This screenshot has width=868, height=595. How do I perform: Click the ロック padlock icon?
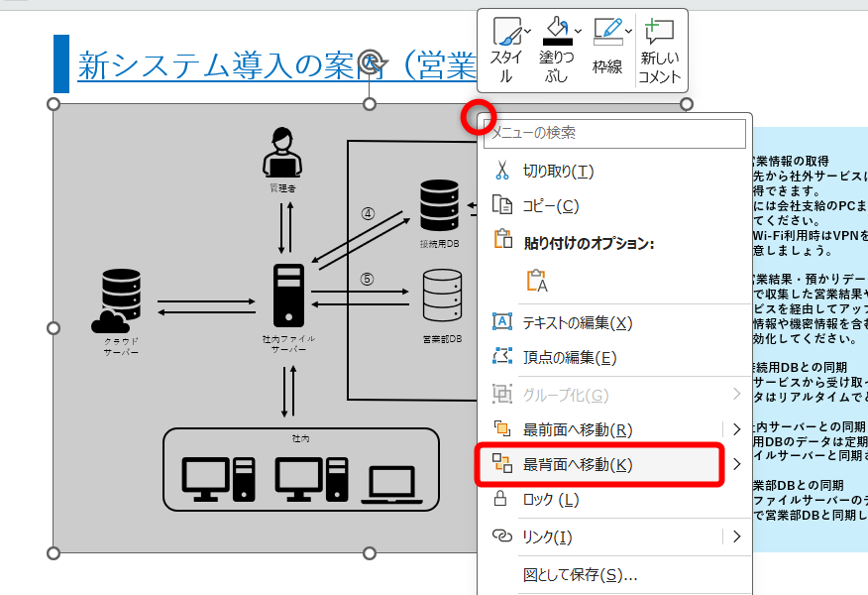500,500
